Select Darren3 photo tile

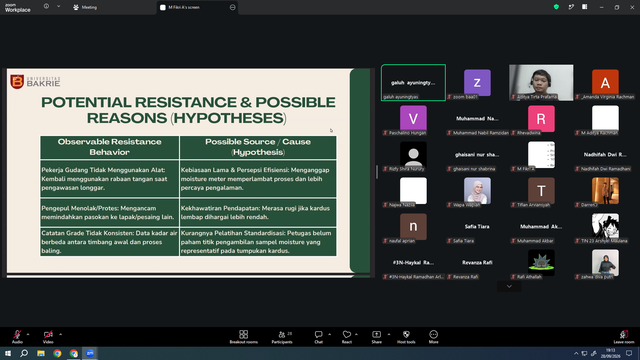[x=605, y=190]
